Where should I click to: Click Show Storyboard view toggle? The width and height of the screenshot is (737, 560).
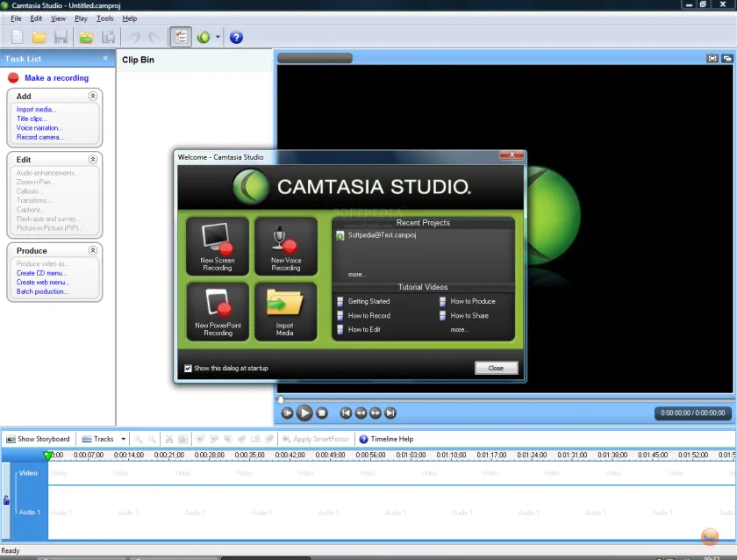click(x=38, y=439)
